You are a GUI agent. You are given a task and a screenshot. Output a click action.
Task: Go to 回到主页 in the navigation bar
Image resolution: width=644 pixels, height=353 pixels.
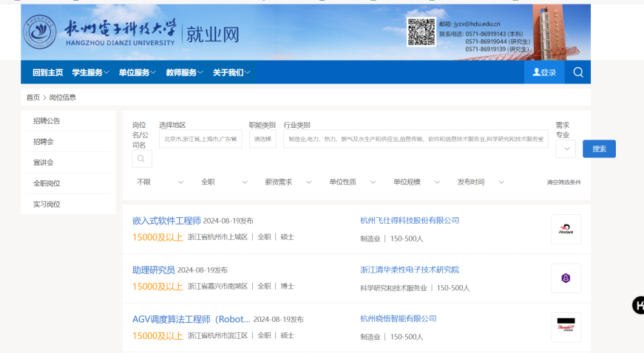tap(47, 72)
